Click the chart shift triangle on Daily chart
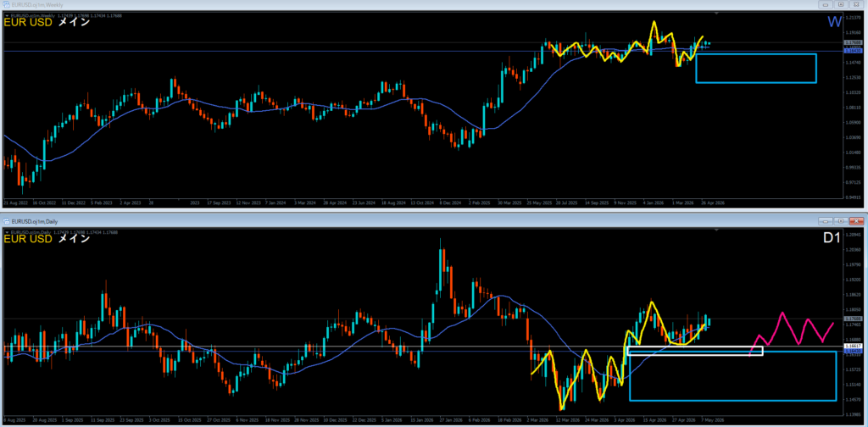Image resolution: width=868 pixels, height=427 pixels. (x=716, y=230)
